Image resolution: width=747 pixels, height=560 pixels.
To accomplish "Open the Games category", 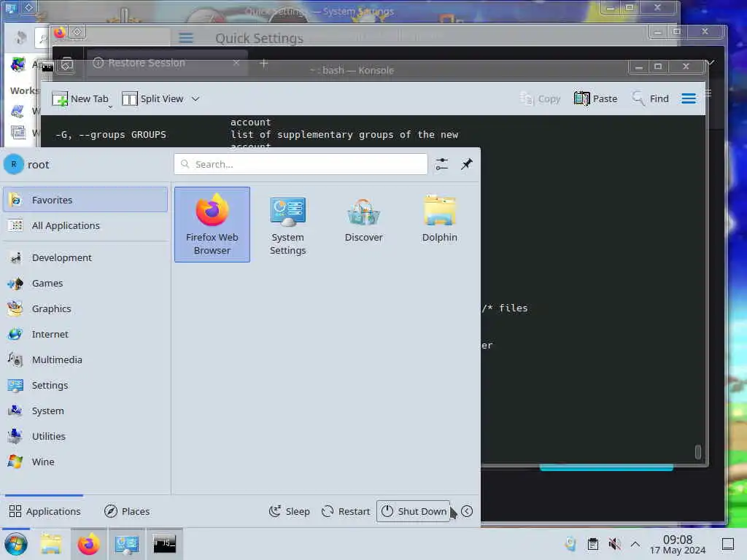I will 85,284.
